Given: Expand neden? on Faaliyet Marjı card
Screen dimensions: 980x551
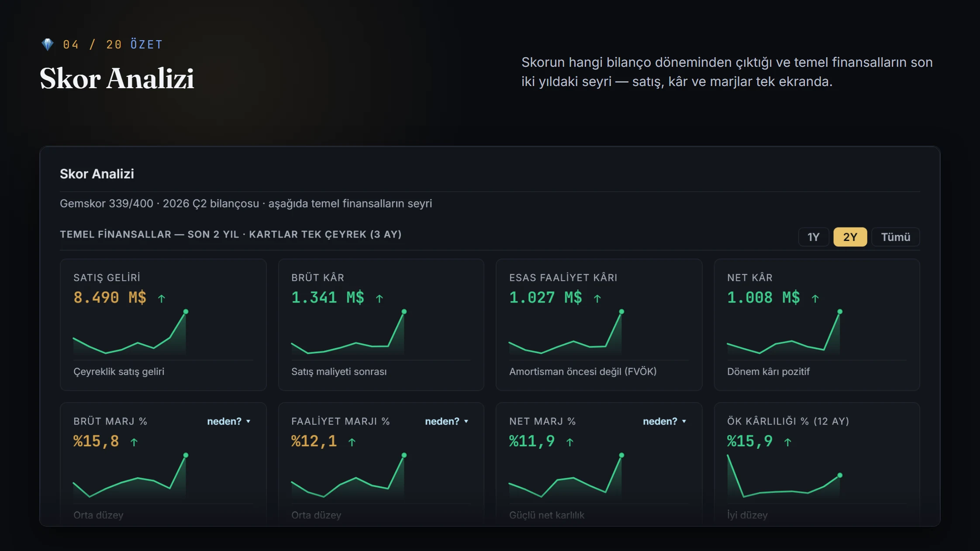Looking at the screenshot, I should click(447, 421).
